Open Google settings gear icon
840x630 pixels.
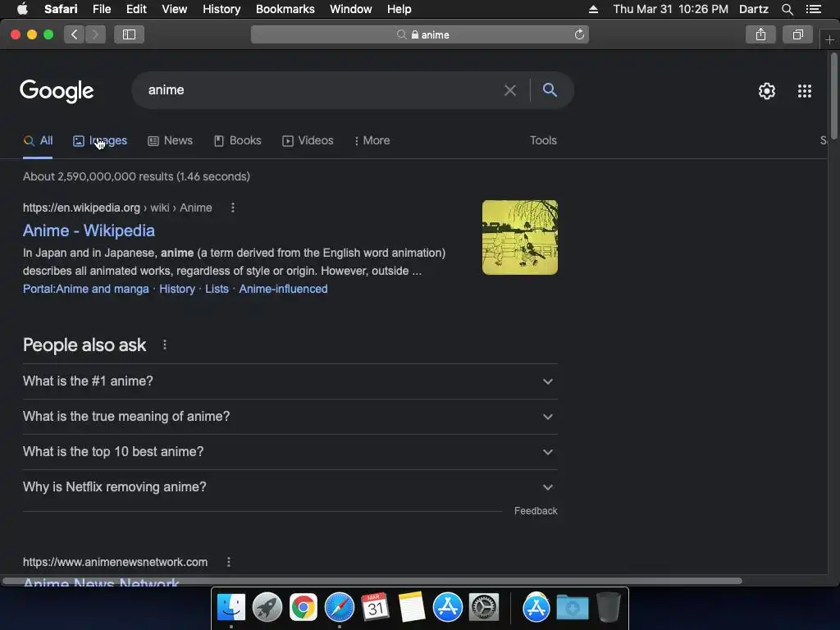(767, 91)
